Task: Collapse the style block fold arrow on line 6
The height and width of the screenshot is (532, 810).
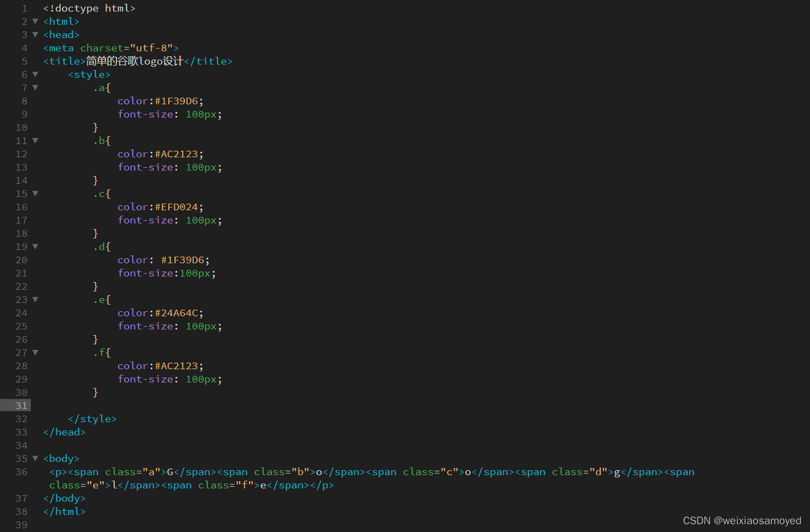Action: [x=35, y=75]
